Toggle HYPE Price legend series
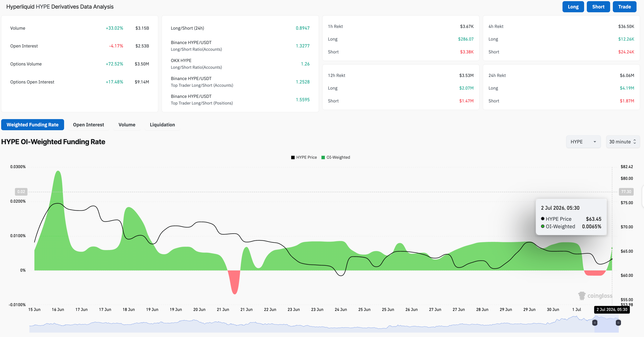 (304, 157)
